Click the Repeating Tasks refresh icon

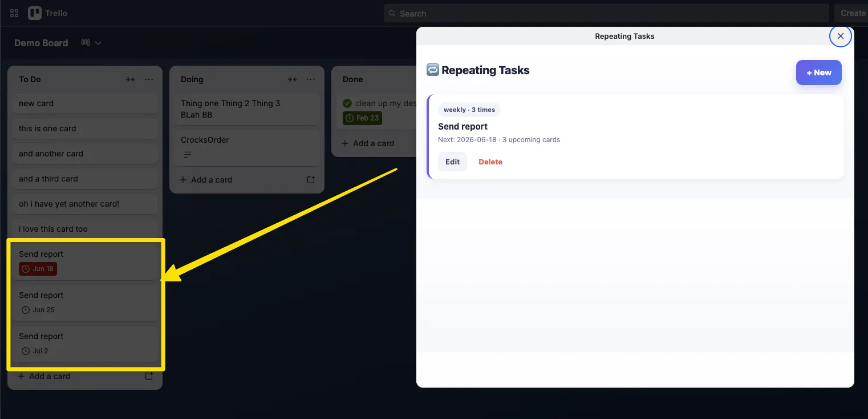click(433, 70)
